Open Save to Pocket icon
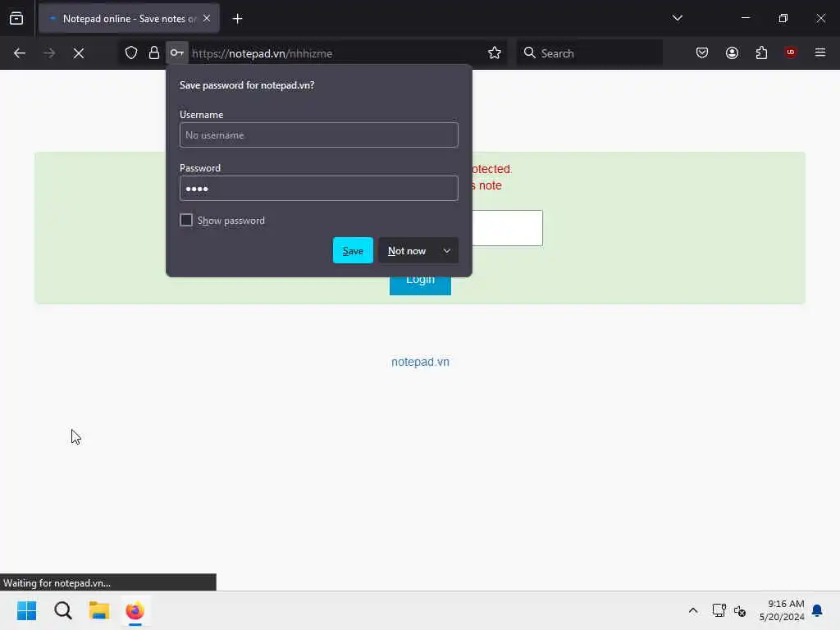 click(x=702, y=52)
